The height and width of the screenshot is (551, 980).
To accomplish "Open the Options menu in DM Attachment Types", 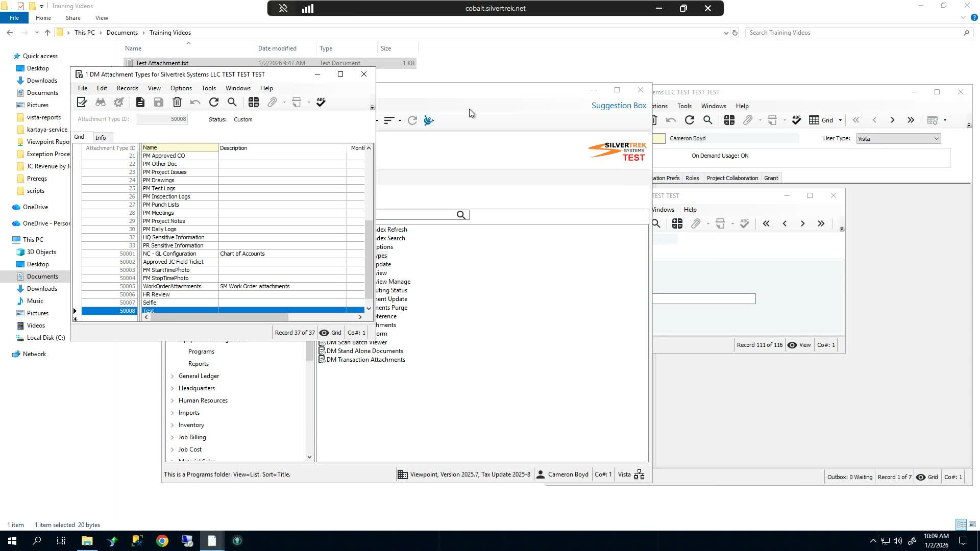I will coord(181,88).
